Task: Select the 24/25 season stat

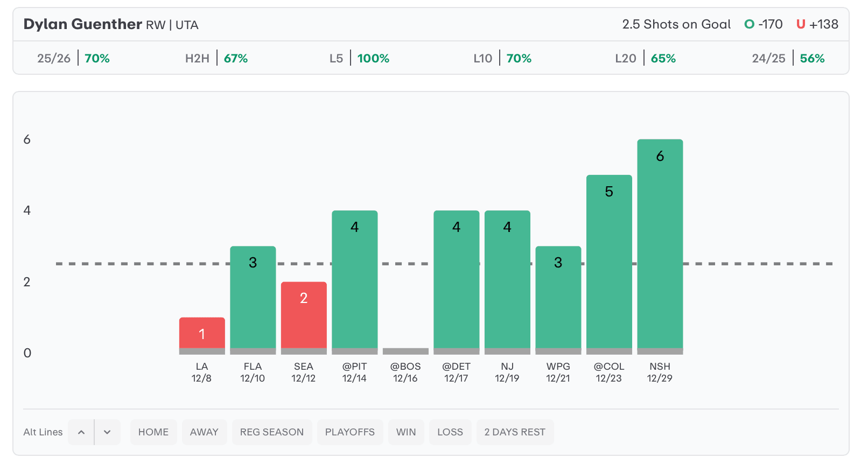Action: 788,58
